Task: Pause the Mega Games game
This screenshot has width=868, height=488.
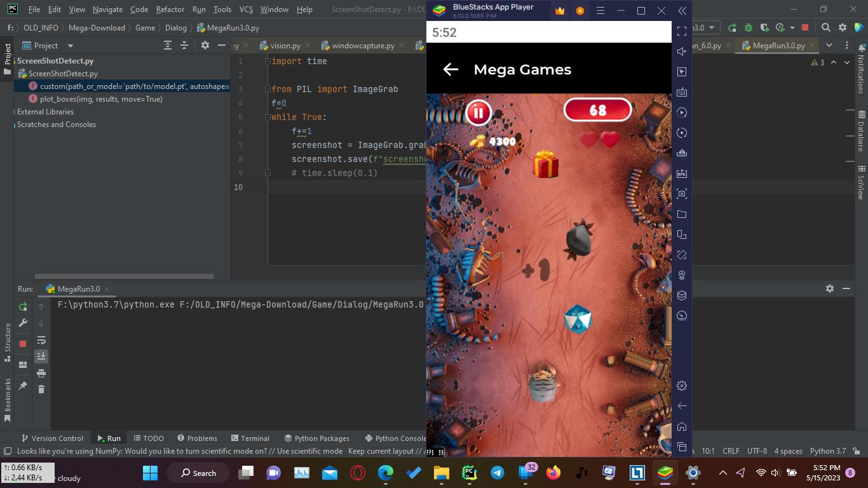Action: click(x=478, y=112)
